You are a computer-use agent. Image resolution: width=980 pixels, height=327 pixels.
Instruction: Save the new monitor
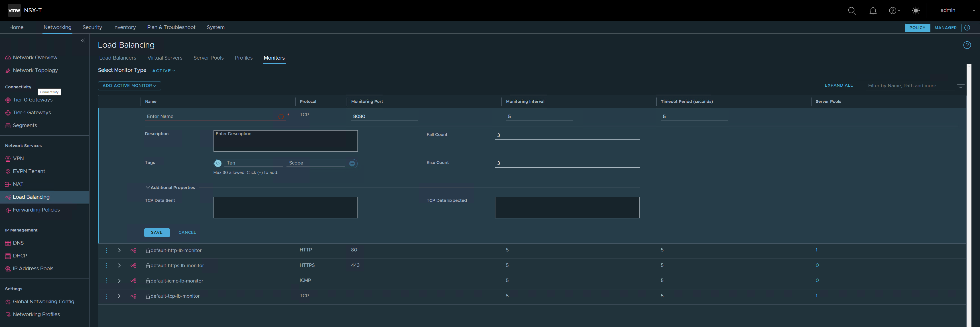pyautogui.click(x=157, y=233)
